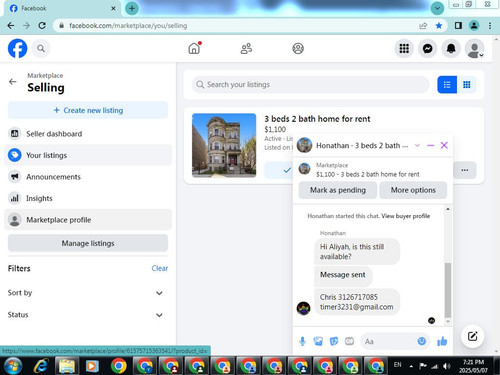Toggle the Chrome side panel
Image resolution: width=500 pixels, height=375 pixels.
point(458,26)
